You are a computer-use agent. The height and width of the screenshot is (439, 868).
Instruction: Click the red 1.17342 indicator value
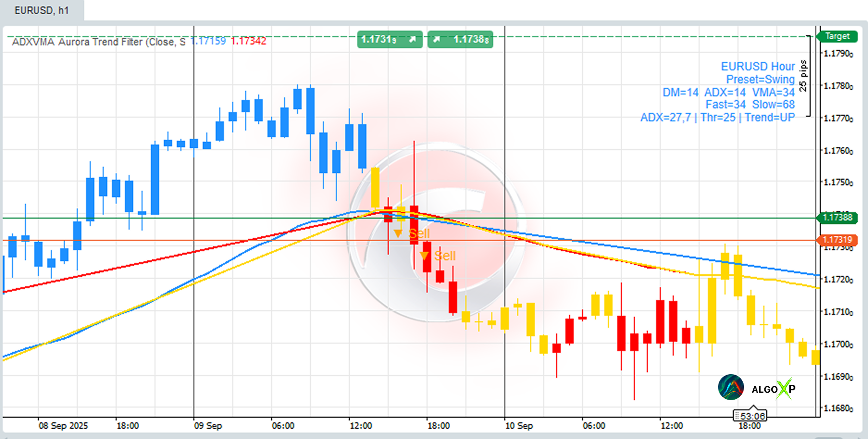coord(248,41)
